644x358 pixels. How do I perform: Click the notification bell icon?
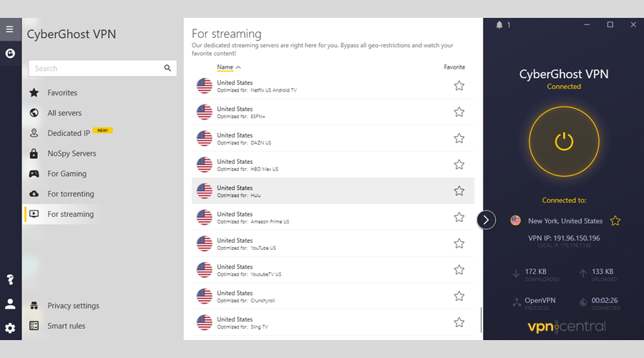pos(499,25)
